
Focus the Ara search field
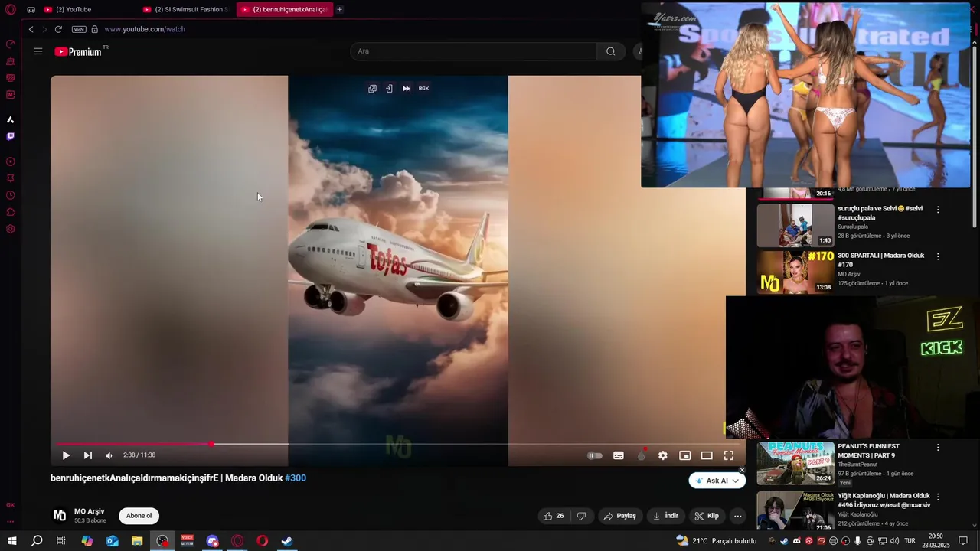pyautogui.click(x=473, y=51)
